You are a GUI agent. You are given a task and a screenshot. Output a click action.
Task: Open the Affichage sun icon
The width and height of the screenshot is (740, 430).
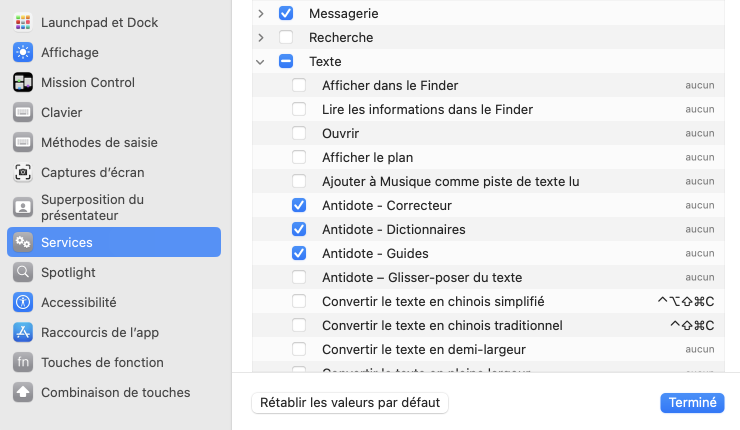[23, 52]
